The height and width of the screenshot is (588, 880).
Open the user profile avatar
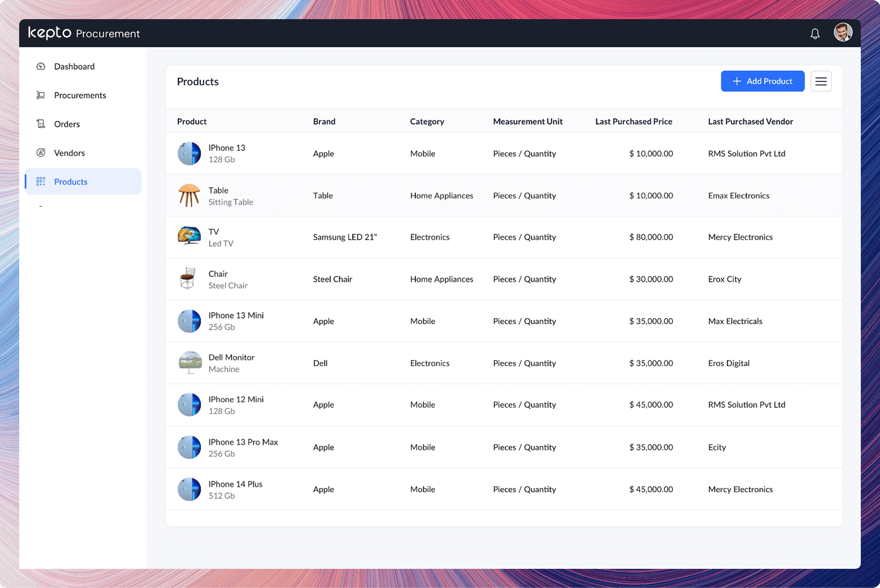click(843, 32)
